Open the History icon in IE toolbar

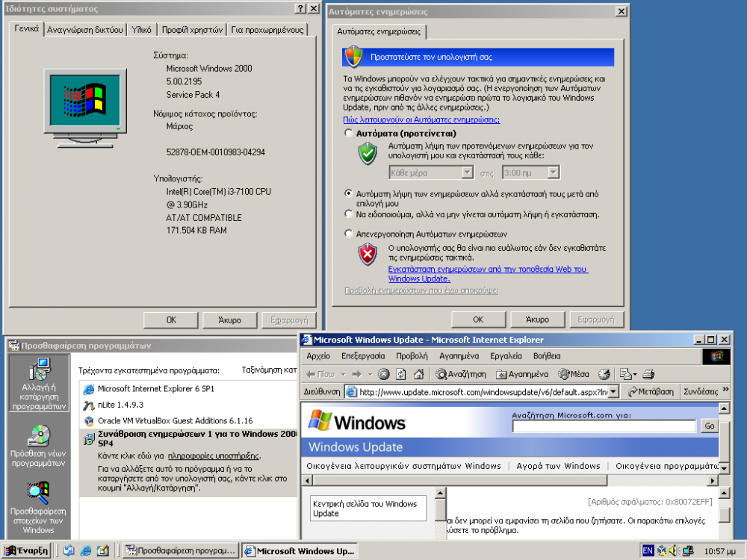coord(604,374)
